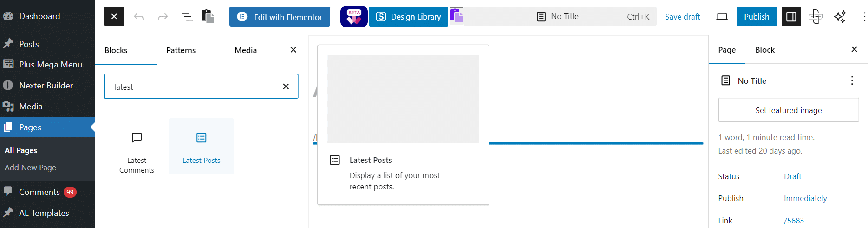Click the Latest Posts preview thumbnail
The width and height of the screenshot is (868, 228).
tap(403, 99)
